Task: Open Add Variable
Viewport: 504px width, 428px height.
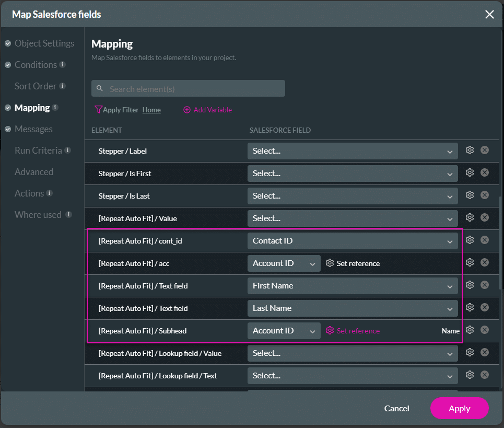Action: point(207,110)
